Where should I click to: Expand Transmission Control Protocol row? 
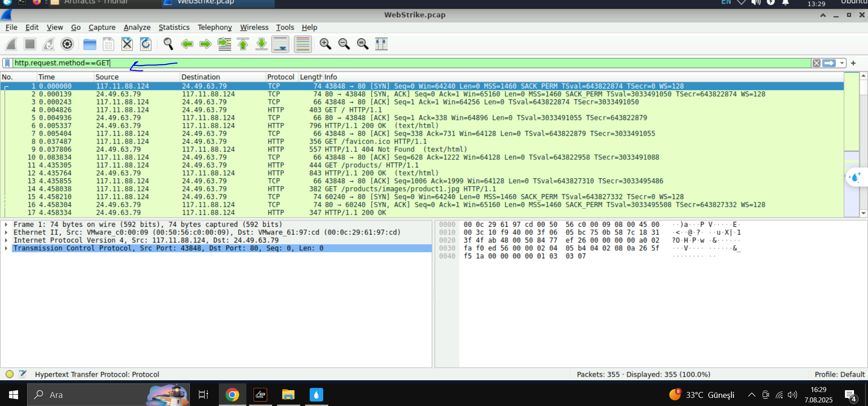click(6, 248)
